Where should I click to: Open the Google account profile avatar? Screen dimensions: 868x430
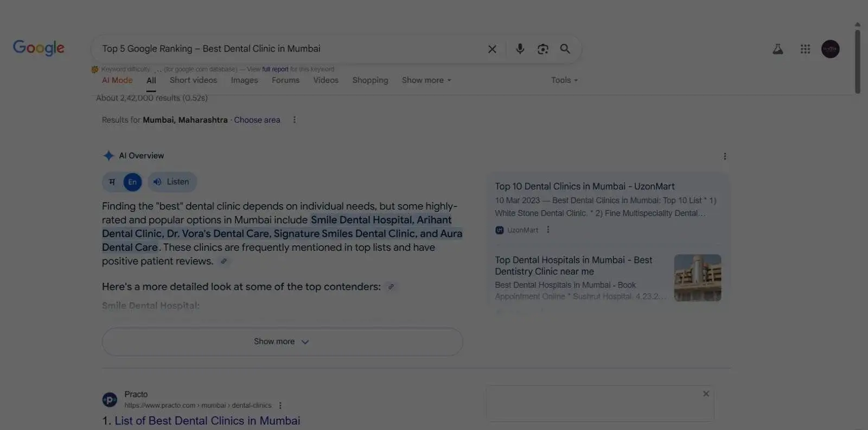[x=830, y=49]
